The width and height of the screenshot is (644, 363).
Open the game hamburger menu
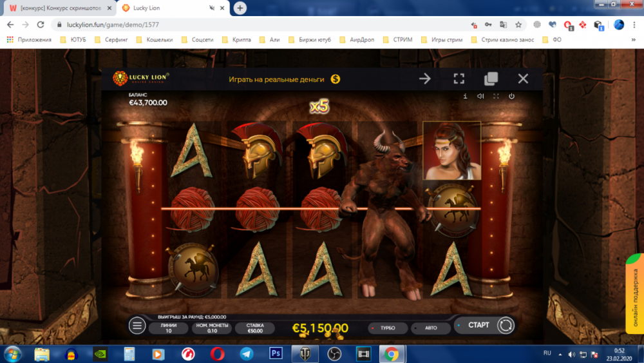[137, 326]
